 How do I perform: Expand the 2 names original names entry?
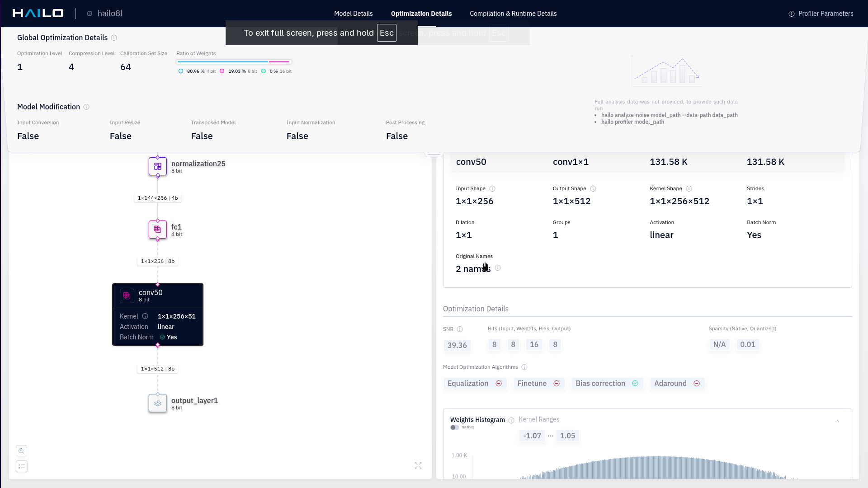pos(473,269)
